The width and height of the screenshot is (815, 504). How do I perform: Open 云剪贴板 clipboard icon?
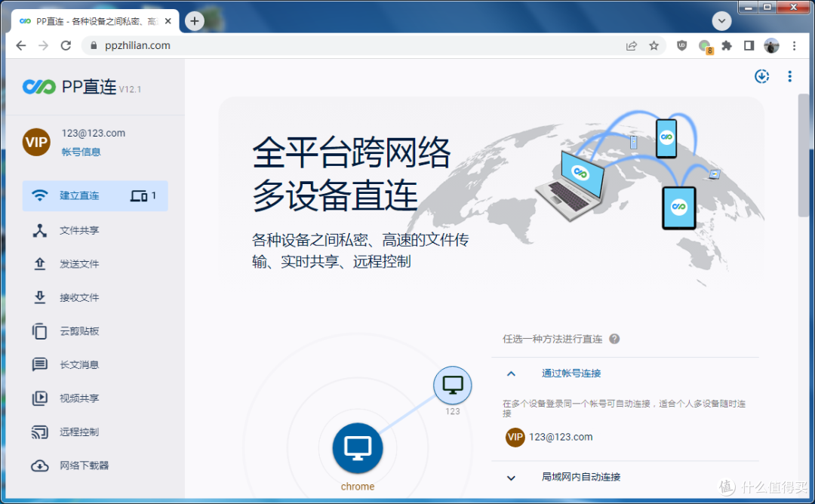point(39,331)
